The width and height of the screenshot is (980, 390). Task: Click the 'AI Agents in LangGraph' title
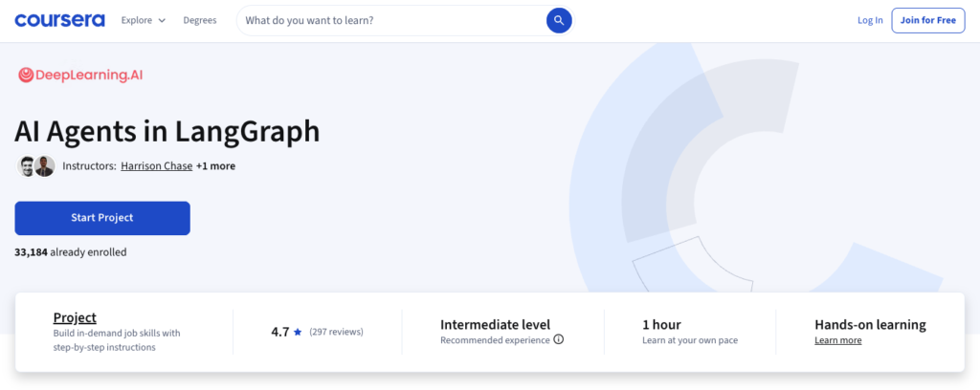point(167,132)
